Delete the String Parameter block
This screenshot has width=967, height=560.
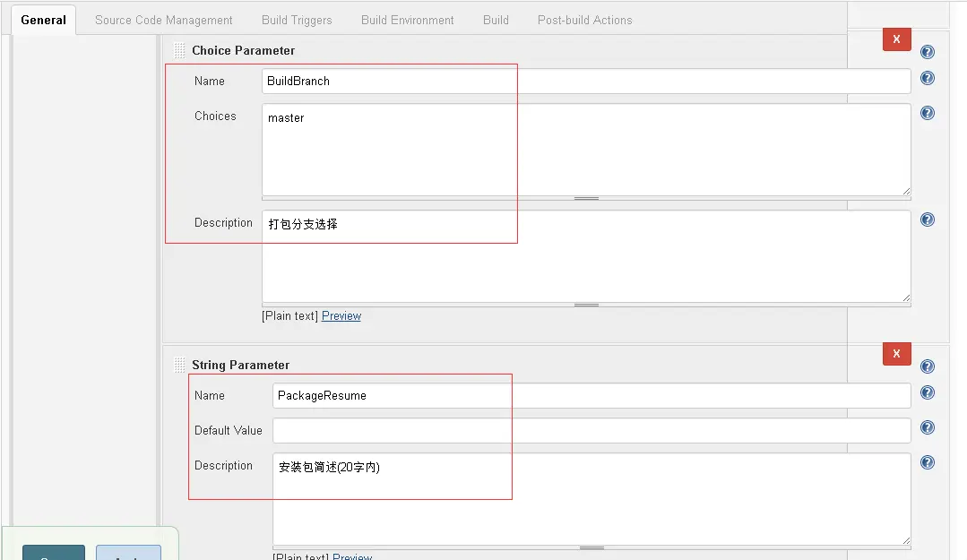pyautogui.click(x=896, y=354)
